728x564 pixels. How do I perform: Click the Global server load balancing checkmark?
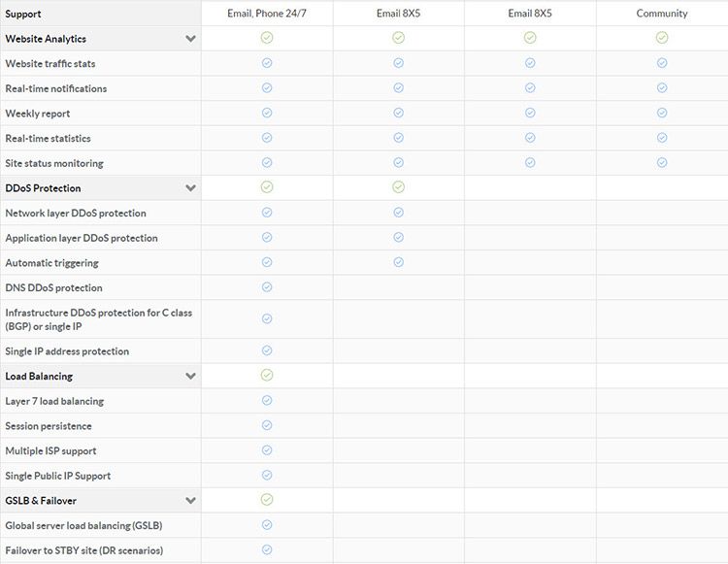coord(267,525)
